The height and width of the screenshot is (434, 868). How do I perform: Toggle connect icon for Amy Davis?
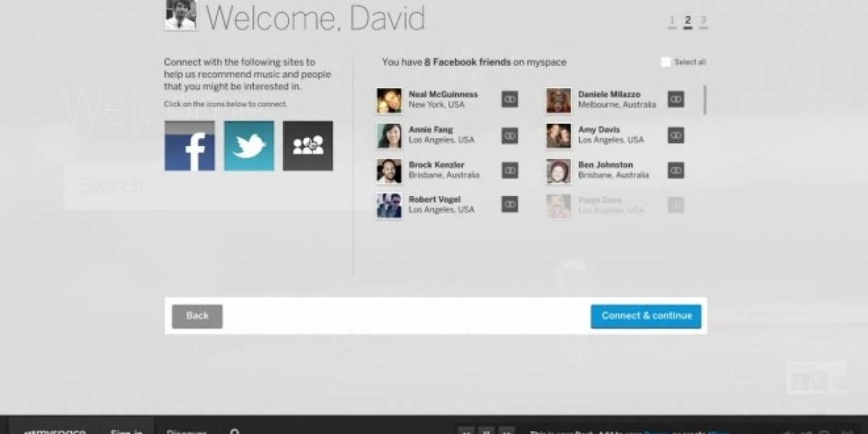point(676,135)
